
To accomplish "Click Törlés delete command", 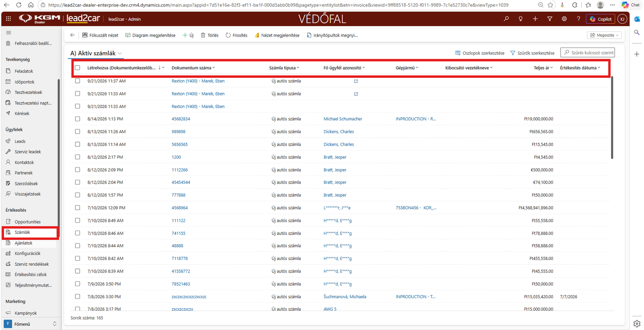I will pos(209,35).
